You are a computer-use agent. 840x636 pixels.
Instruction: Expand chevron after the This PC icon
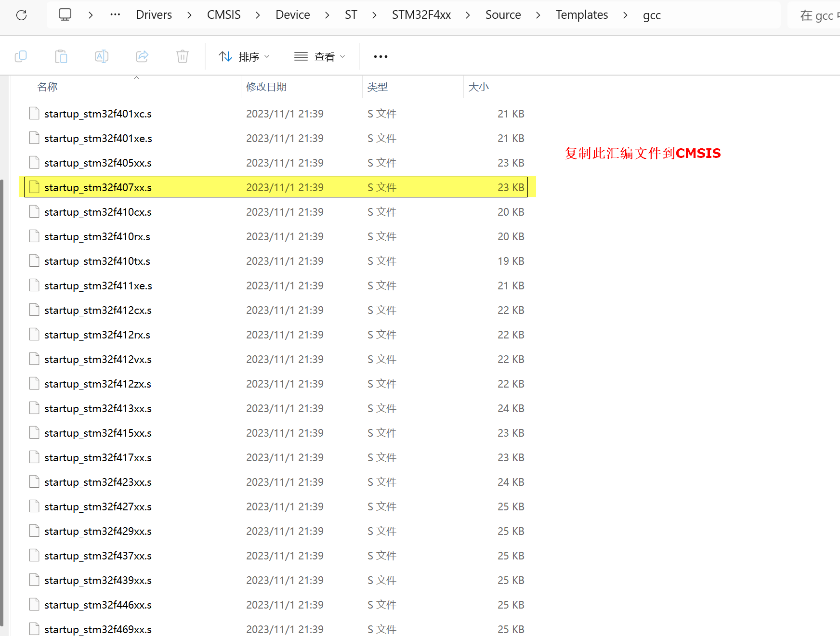pyautogui.click(x=91, y=15)
